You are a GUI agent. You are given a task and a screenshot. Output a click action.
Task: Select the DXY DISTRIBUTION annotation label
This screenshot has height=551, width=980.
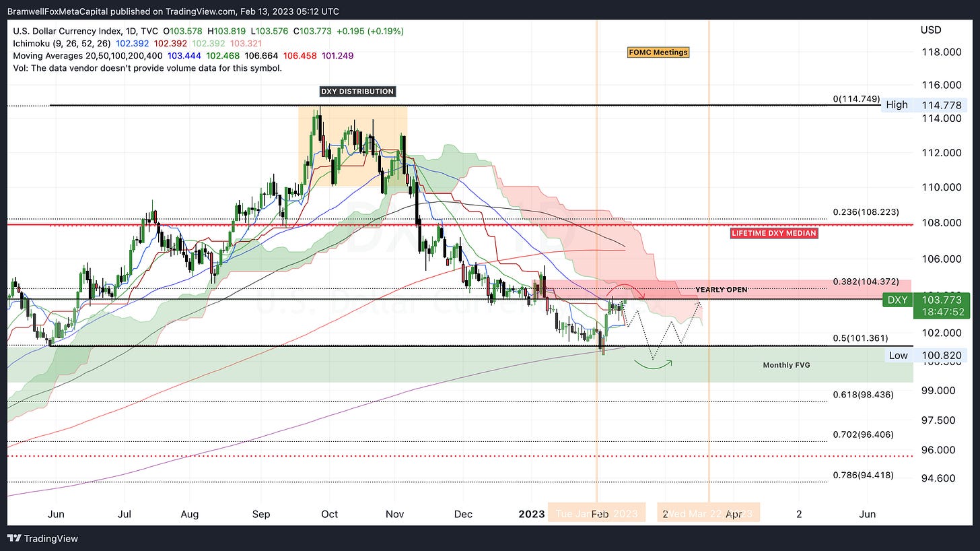click(x=357, y=92)
